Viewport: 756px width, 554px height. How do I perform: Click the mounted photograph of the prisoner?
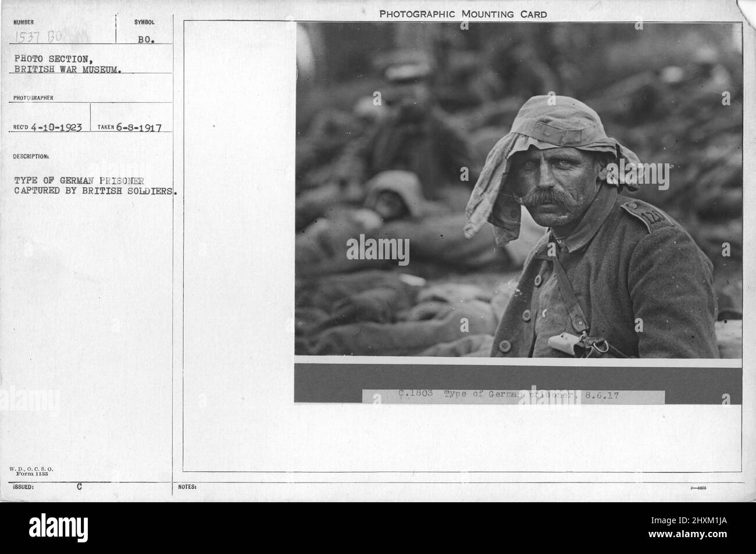518,190
